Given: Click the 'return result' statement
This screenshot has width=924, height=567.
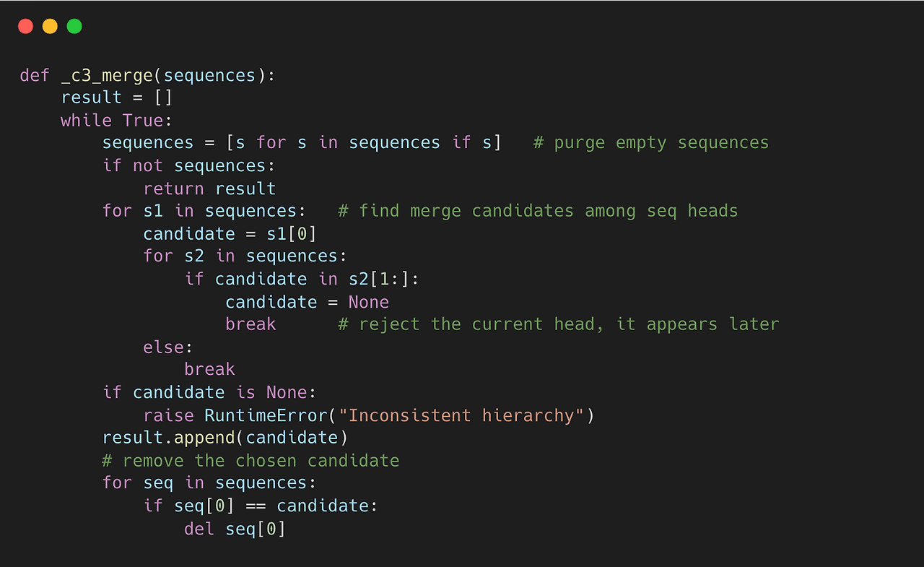Looking at the screenshot, I should coord(209,189).
